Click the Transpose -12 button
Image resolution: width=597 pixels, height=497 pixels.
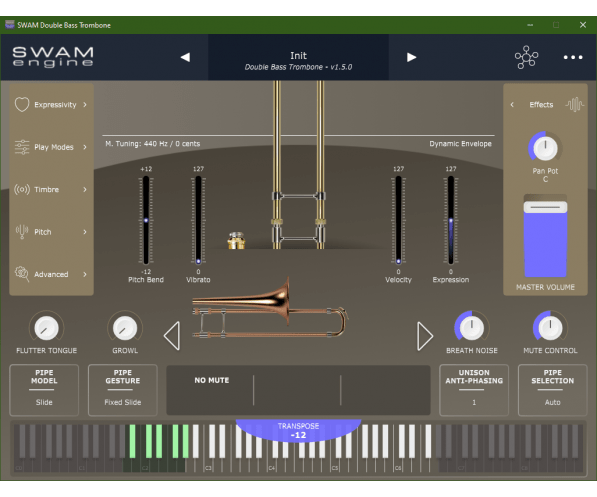pos(298,431)
